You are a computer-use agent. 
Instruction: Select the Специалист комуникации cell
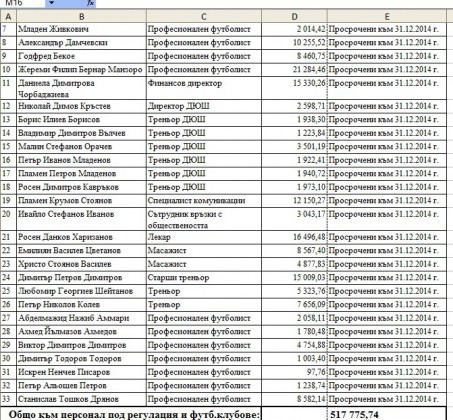click(204, 201)
